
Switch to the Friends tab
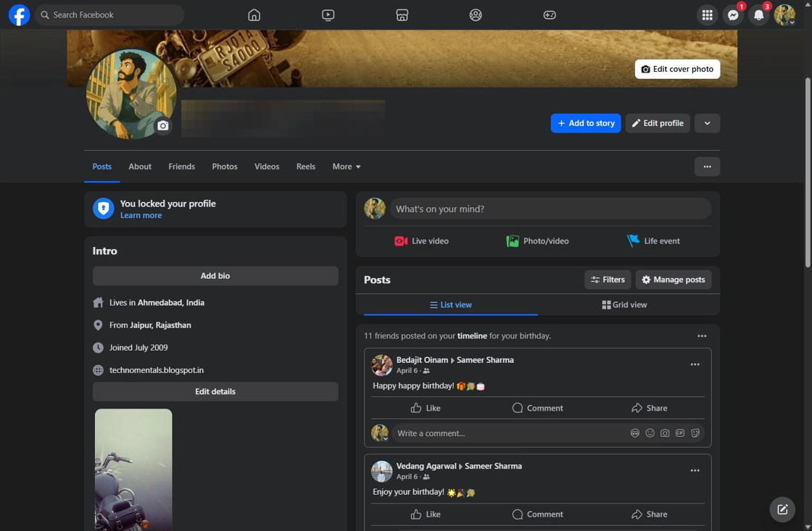182,167
